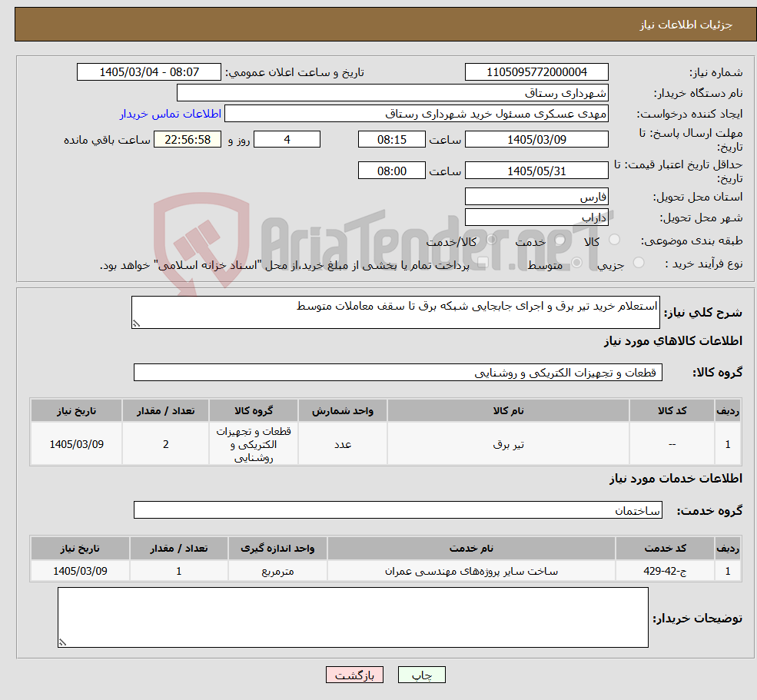
Task: Click price validity time 08:00 field
Action: click(391, 171)
